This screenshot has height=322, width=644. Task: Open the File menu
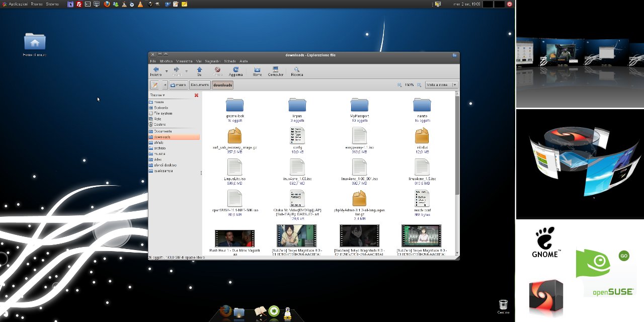pyautogui.click(x=153, y=61)
